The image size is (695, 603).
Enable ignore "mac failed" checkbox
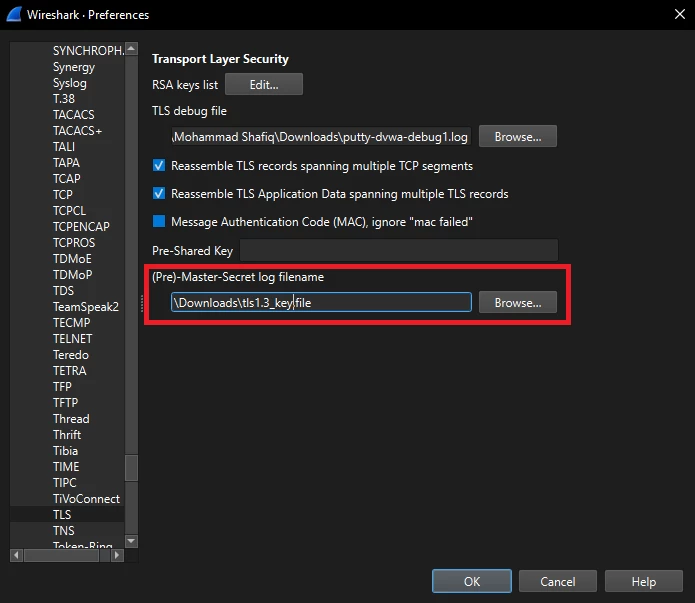click(x=159, y=221)
